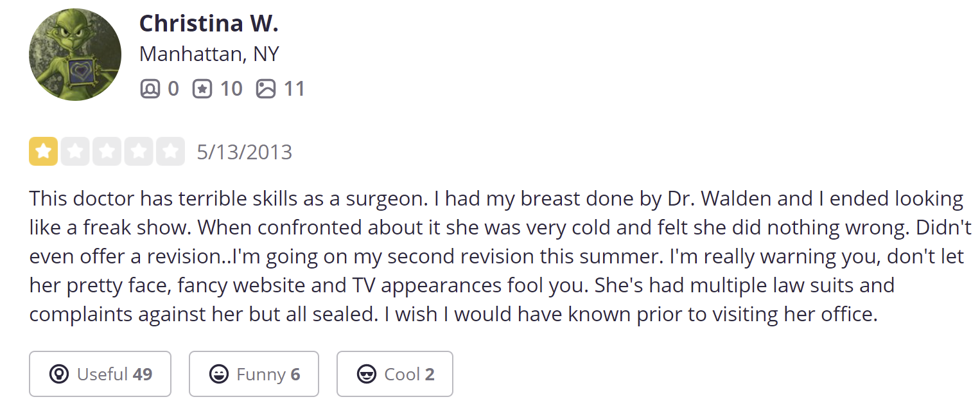This screenshot has width=980, height=406.
Task: Select the fourth rating star
Action: click(x=139, y=152)
